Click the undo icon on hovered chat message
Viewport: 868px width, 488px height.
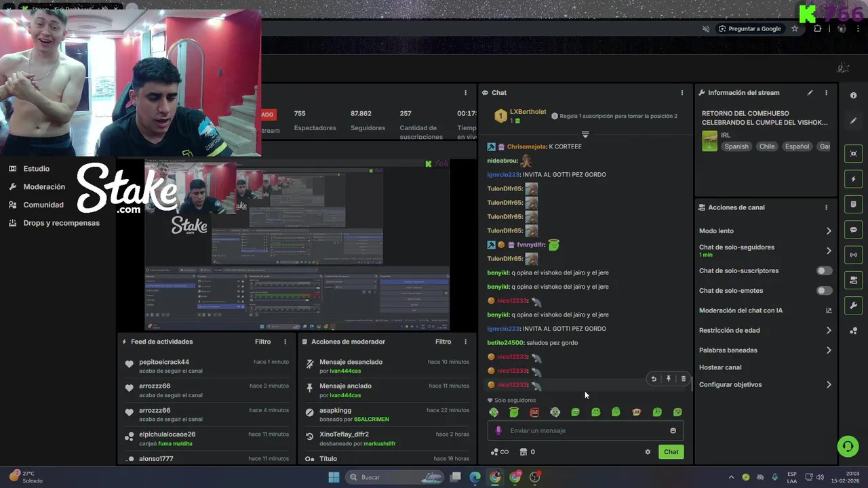[x=654, y=379]
